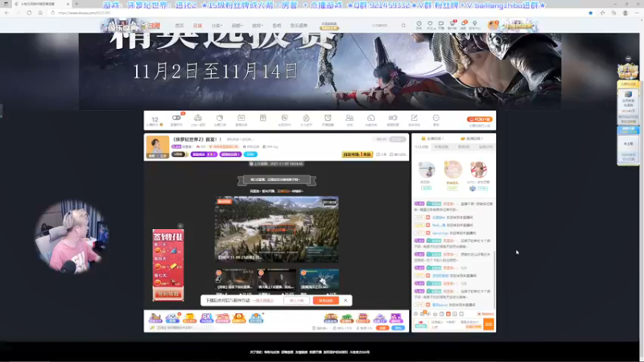Open the large featured mountain video thumbnail
The image size is (644, 362).
click(277, 229)
